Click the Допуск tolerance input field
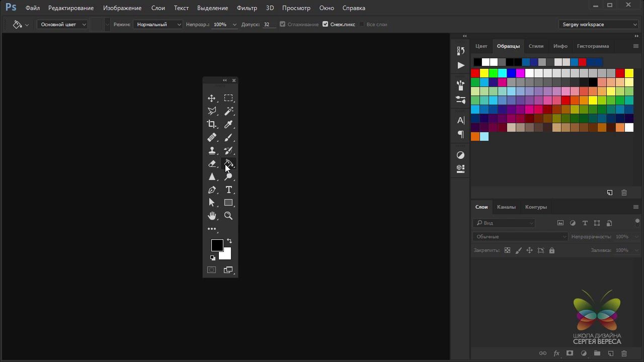 pos(268,24)
